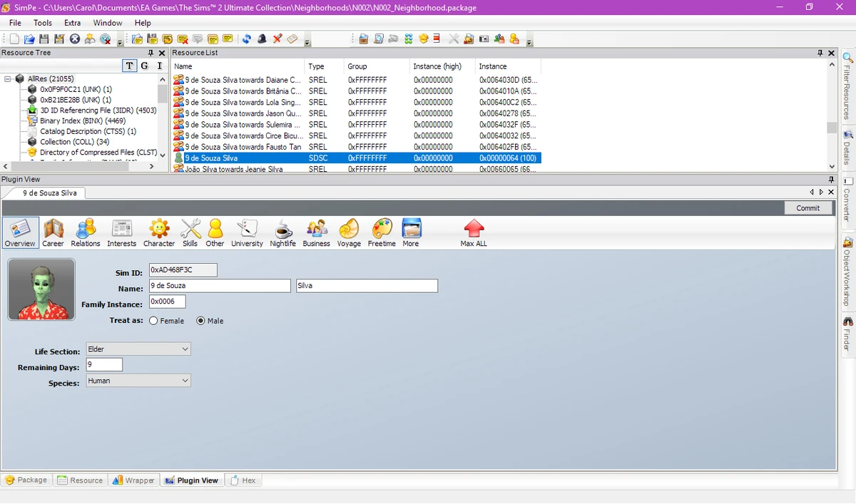
Task: Open the Relations panel for 9 de Souza Silva
Action: tap(86, 232)
